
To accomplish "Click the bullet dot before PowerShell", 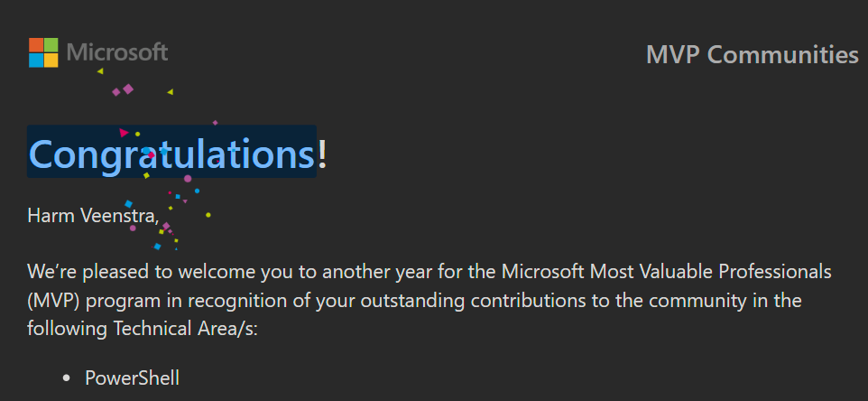I will (x=66, y=378).
